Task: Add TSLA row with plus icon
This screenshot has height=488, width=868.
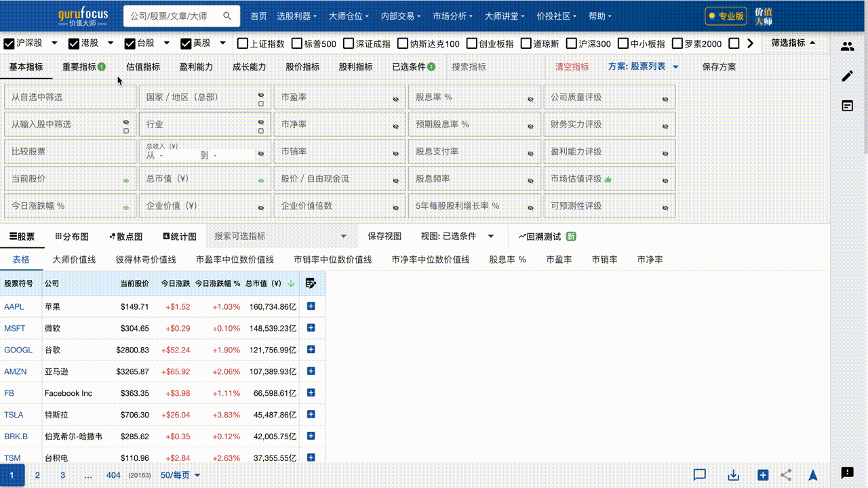Action: 311,415
